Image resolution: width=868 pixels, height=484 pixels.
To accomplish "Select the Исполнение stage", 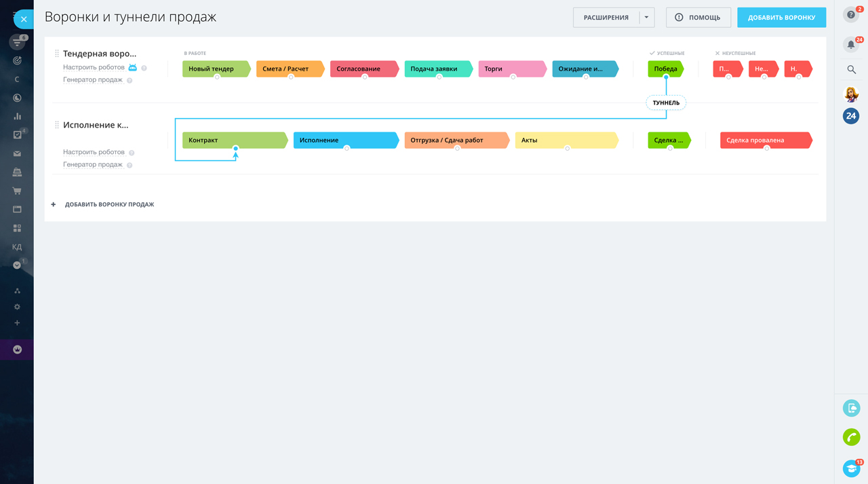I will [347, 140].
